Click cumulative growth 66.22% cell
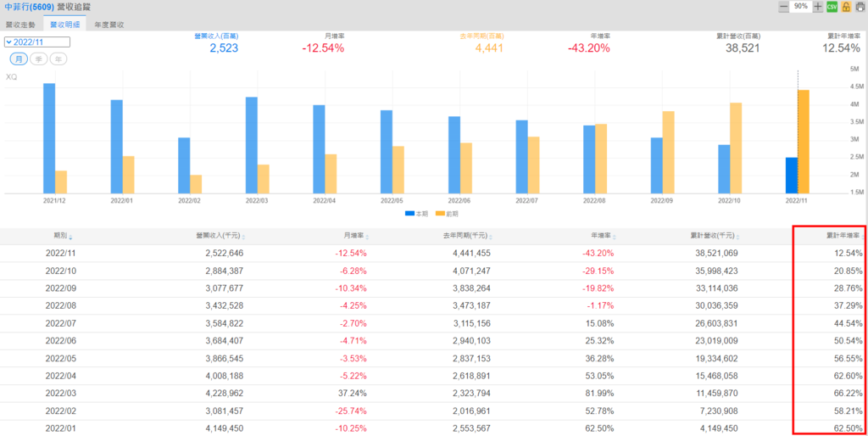The width and height of the screenshot is (868, 436). point(849,394)
